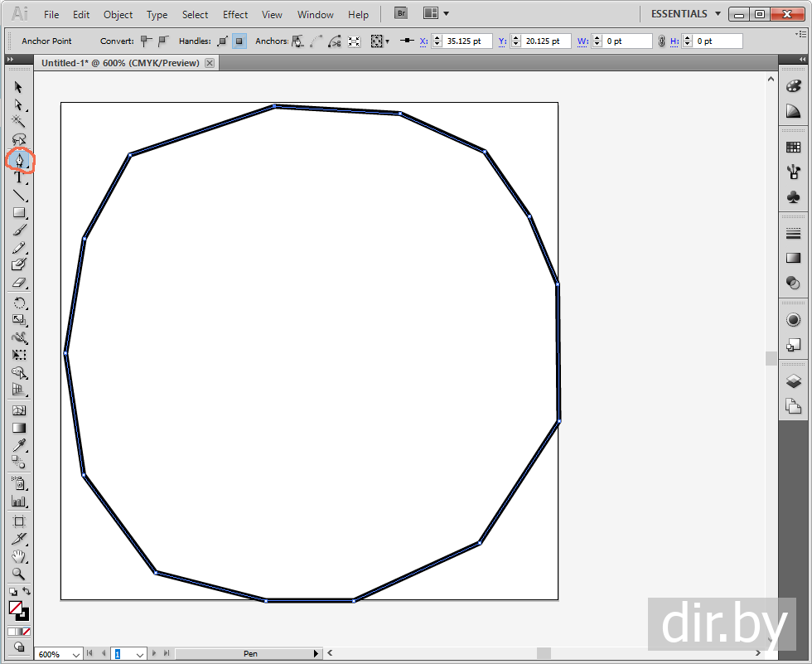The width and height of the screenshot is (812, 664).
Task: Open Adobe Bridge with Br button
Action: [401, 14]
